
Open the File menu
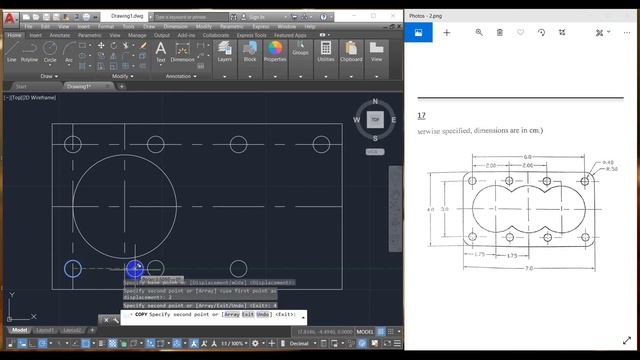click(x=28, y=27)
